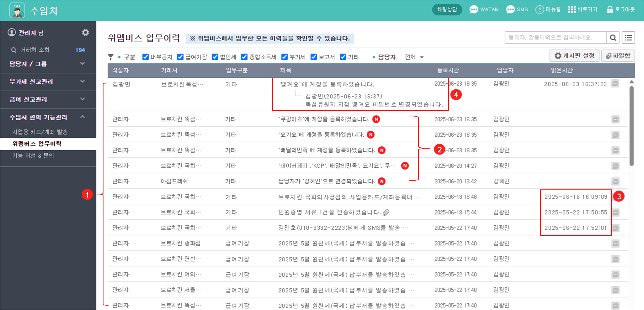The height and width of the screenshot is (310, 644).
Task: Open comment icon for 배달의민족 row
Action: click(615, 150)
